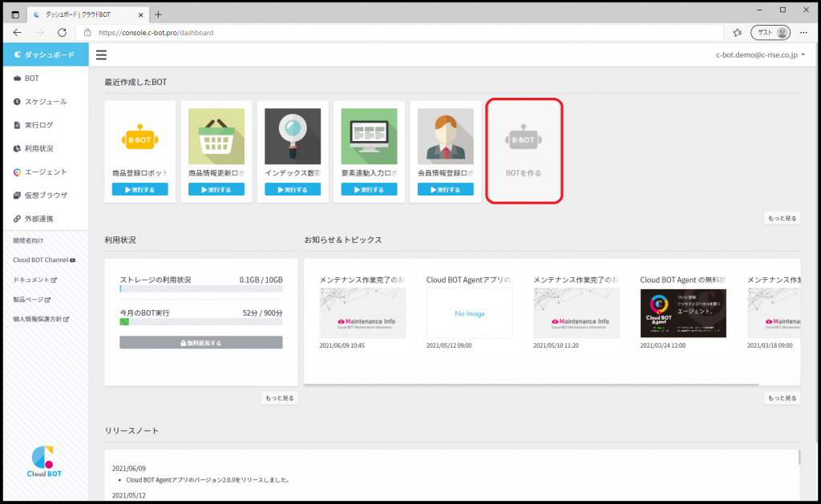Open the hamburger menu toggle
This screenshot has height=504, width=821.
pos(101,55)
